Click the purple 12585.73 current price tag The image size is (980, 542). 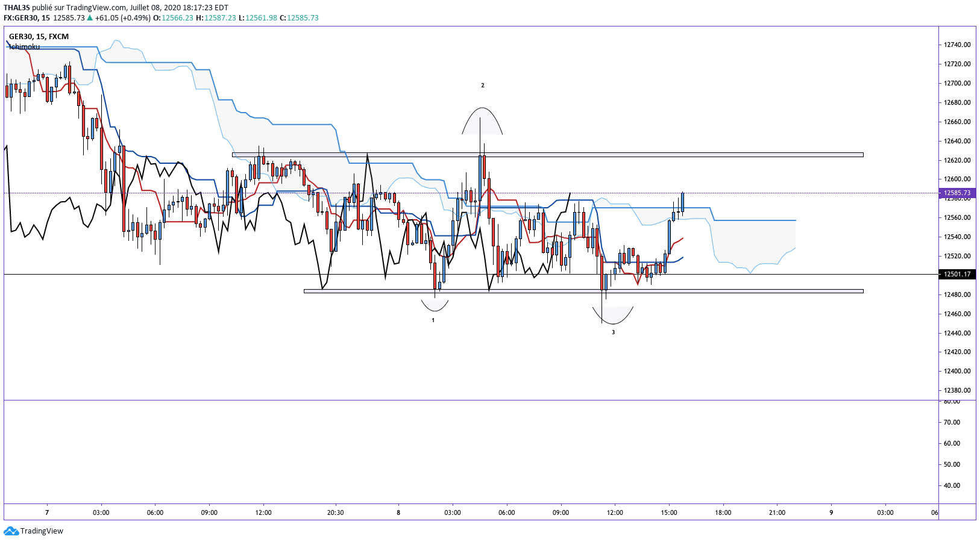957,193
